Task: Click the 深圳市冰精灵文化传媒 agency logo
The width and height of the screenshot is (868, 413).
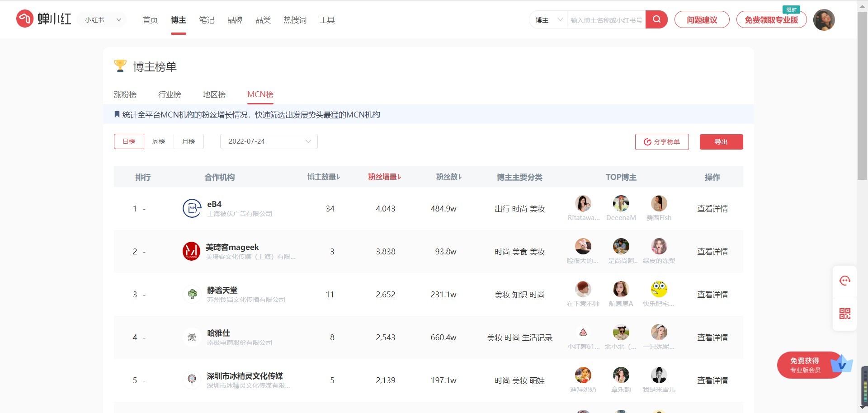Action: [x=192, y=380]
